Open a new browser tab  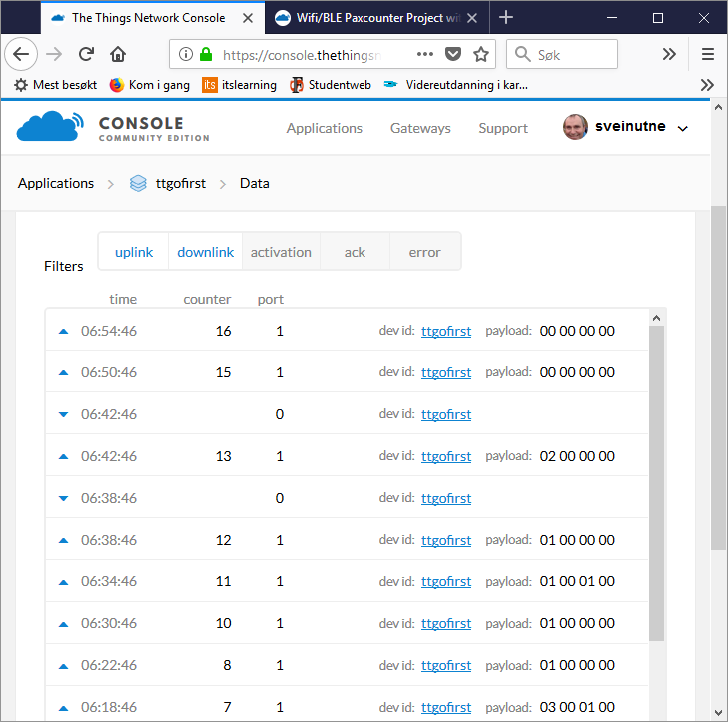(x=506, y=18)
